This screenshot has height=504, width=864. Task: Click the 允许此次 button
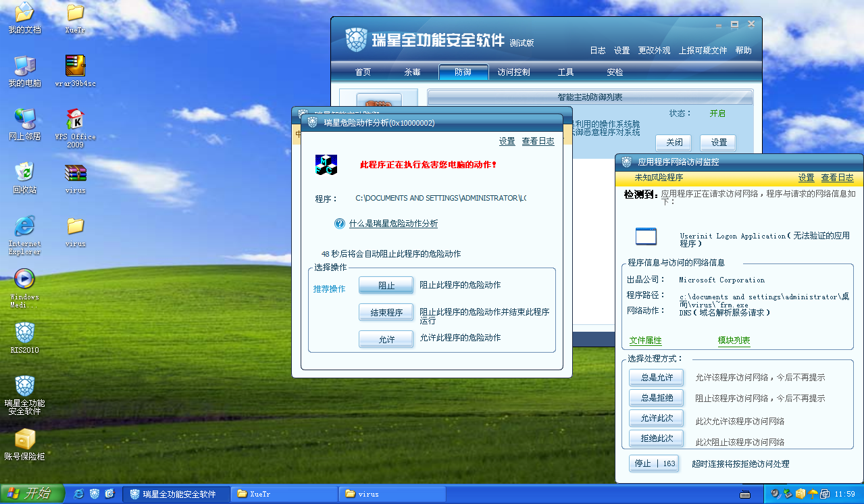[x=657, y=418]
